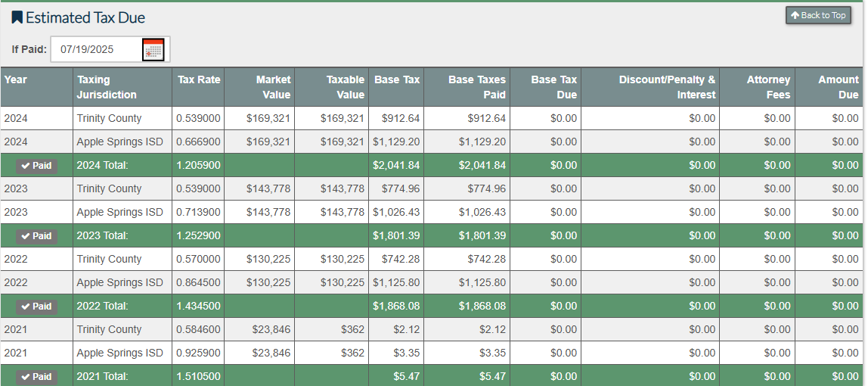Click the 2022 Paid status badge
The width and height of the screenshot is (868, 386).
pyautogui.click(x=36, y=307)
